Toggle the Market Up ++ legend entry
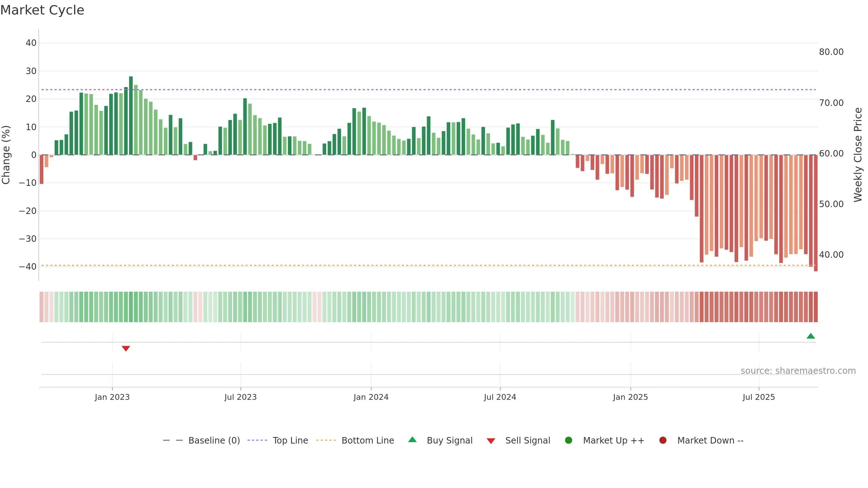 point(605,440)
